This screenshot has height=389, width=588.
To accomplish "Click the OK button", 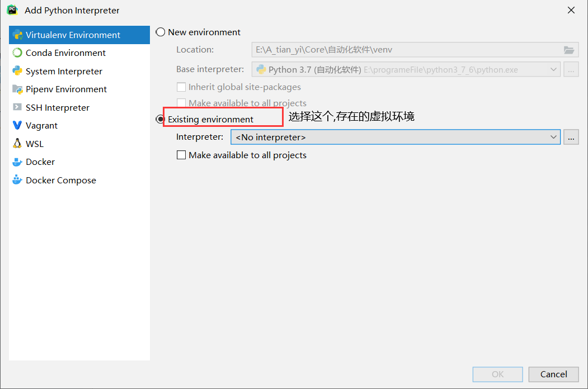I will click(x=497, y=374).
